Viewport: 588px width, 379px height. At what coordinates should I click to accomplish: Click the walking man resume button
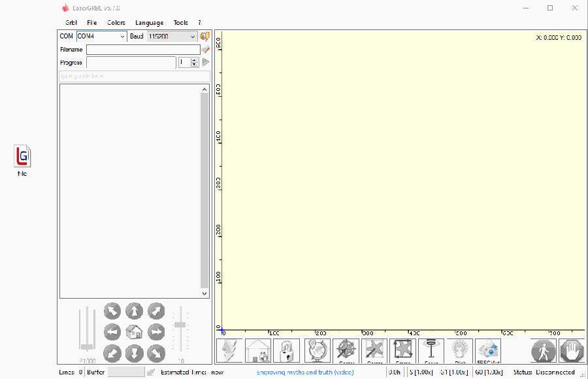coord(543,351)
